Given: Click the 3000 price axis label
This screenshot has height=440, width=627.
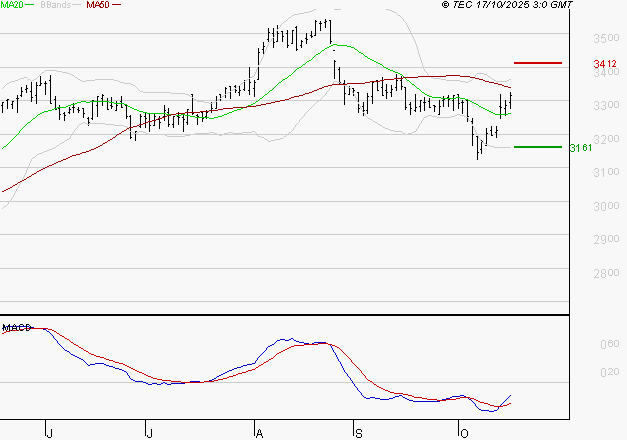Looking at the screenshot, I should [x=606, y=206].
